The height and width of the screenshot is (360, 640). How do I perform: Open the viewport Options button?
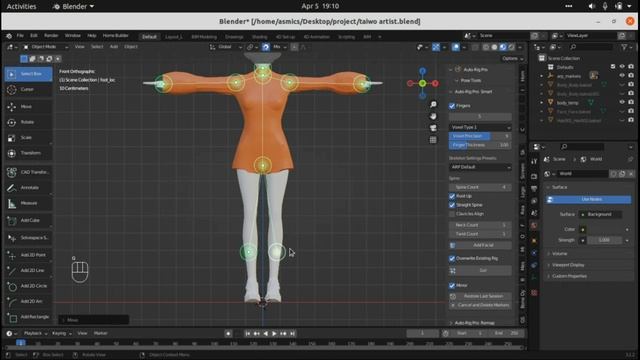point(513,59)
